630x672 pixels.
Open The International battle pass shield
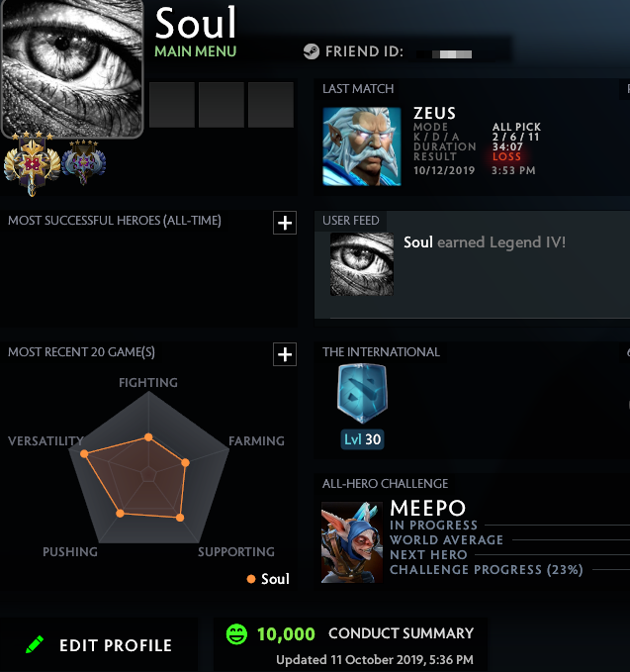(362, 394)
